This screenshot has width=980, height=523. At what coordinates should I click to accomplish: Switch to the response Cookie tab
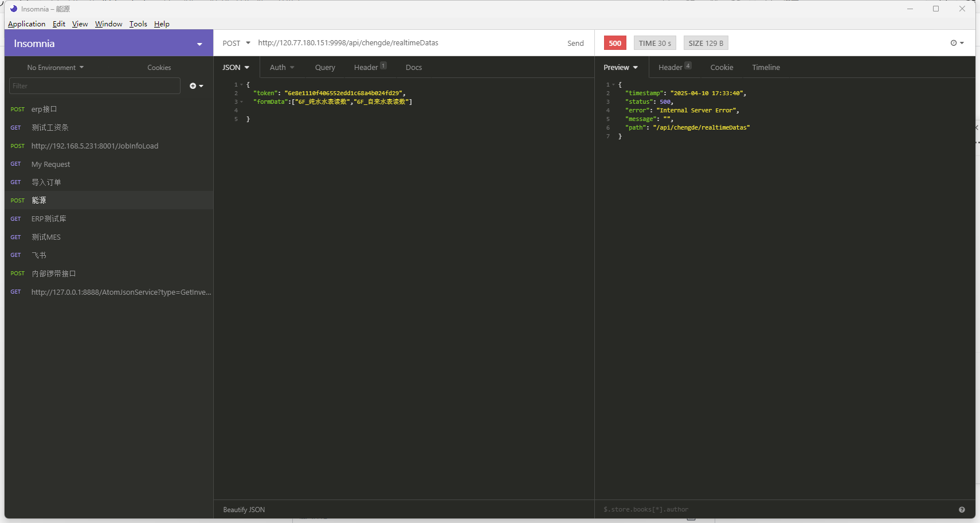tap(722, 68)
